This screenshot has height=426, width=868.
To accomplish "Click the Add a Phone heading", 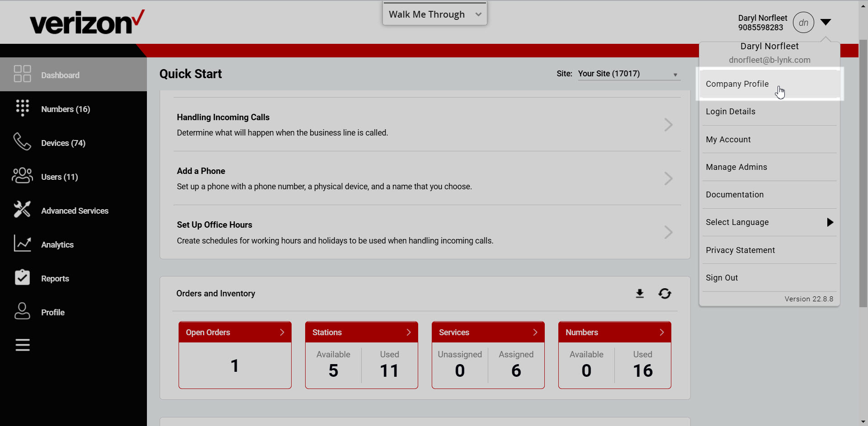I will (201, 171).
